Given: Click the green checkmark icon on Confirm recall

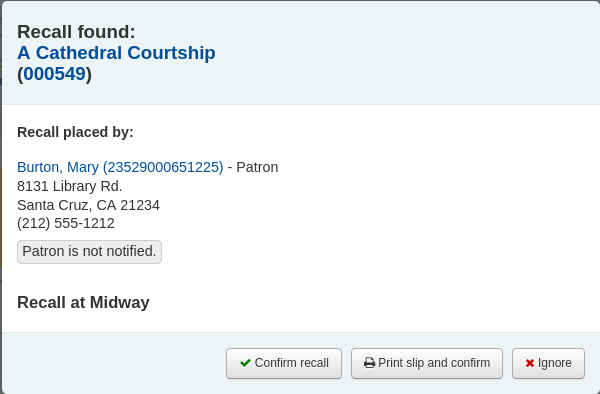Looking at the screenshot, I should [x=245, y=363].
